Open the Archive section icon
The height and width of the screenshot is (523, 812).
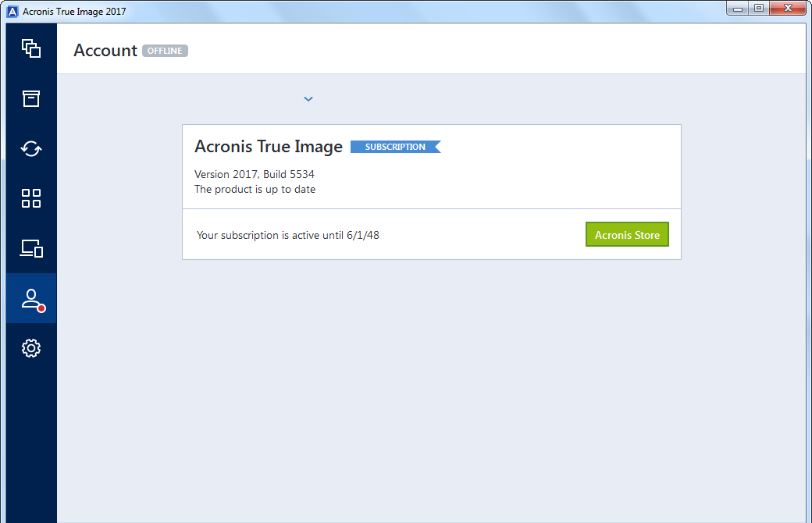(x=31, y=98)
